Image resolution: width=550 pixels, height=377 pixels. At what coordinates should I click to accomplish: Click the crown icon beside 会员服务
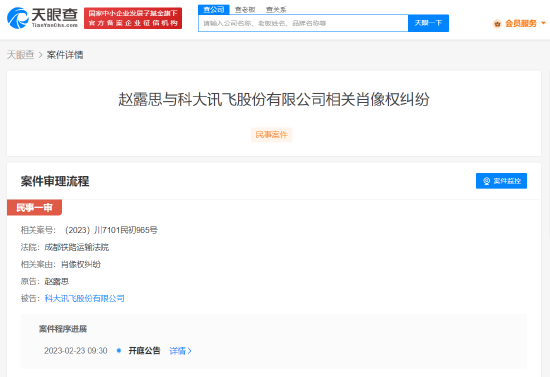tap(497, 24)
